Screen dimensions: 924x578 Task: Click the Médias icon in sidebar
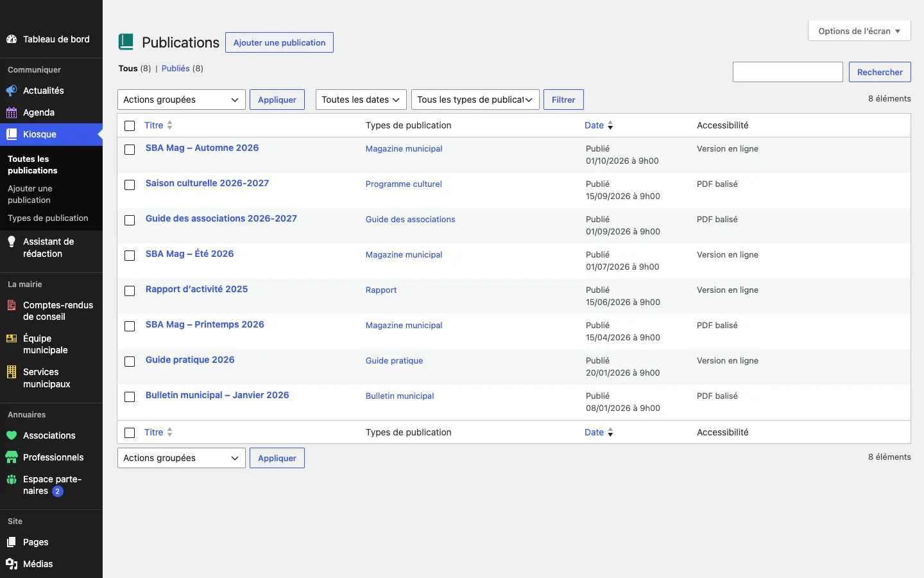12,564
